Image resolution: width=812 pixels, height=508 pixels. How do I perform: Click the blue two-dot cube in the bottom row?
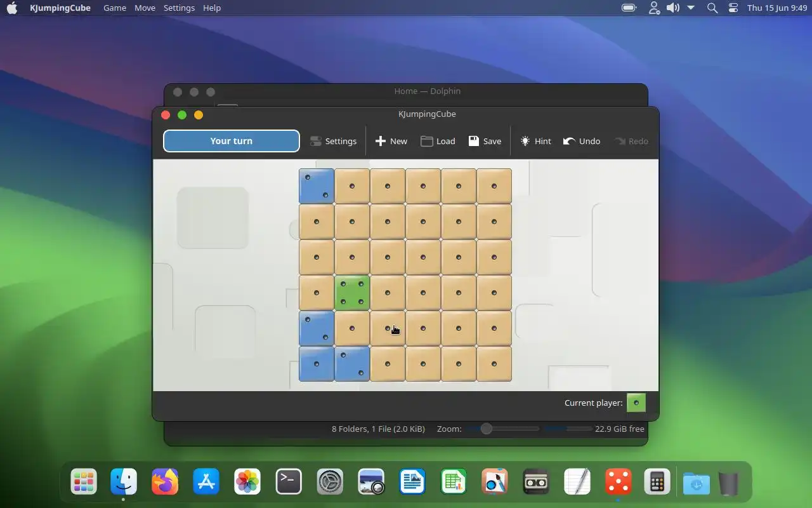[352, 364]
